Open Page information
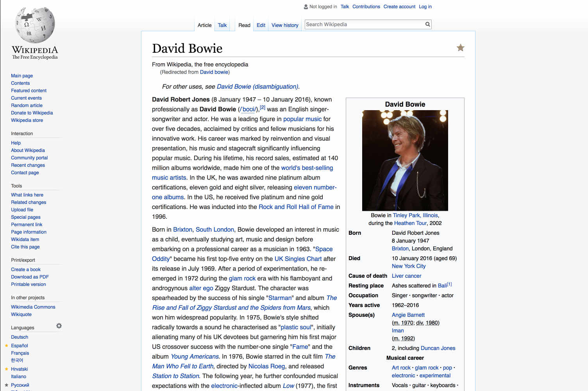This screenshot has width=588, height=391. click(x=29, y=232)
